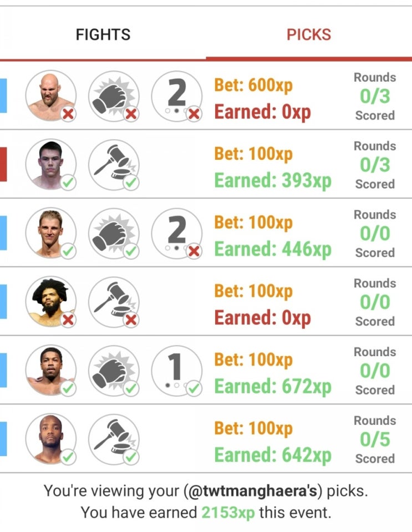Screen dimensions: 412x532
Task: Open the fighter photo in the 393xp earned row
Action: [51, 165]
